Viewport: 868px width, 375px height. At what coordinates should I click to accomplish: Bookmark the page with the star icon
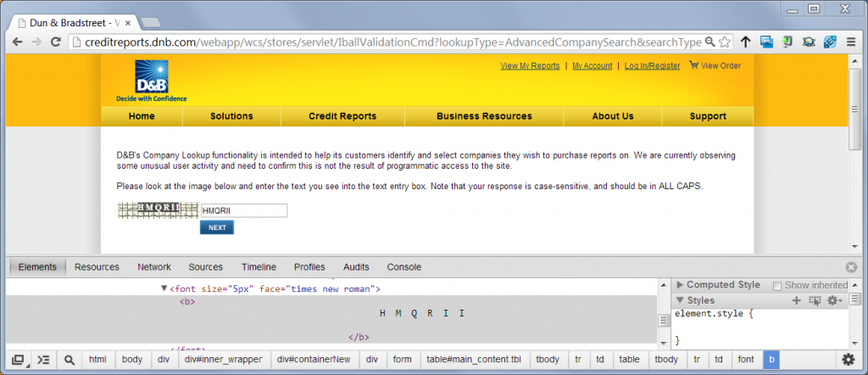point(725,42)
